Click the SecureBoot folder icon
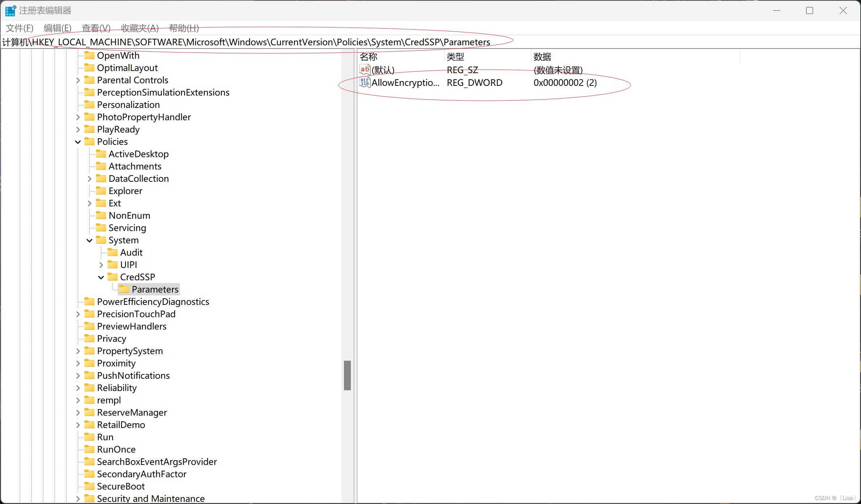This screenshot has width=861, height=504. 89,486
